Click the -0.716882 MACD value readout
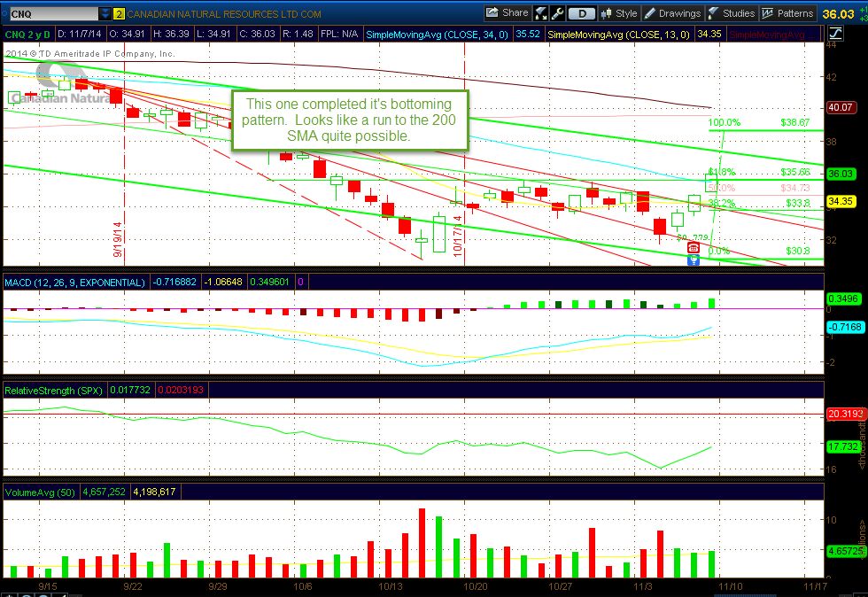 coord(174,282)
